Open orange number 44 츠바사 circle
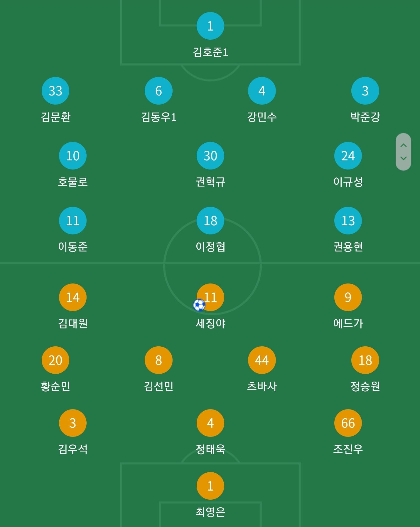Image resolution: width=420 pixels, height=527 pixels. (x=262, y=360)
